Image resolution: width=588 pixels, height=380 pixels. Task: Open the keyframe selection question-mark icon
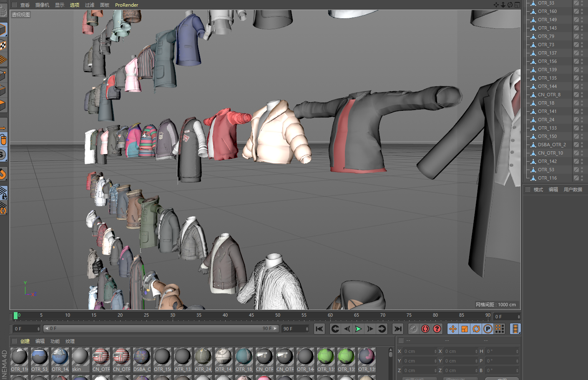point(437,329)
